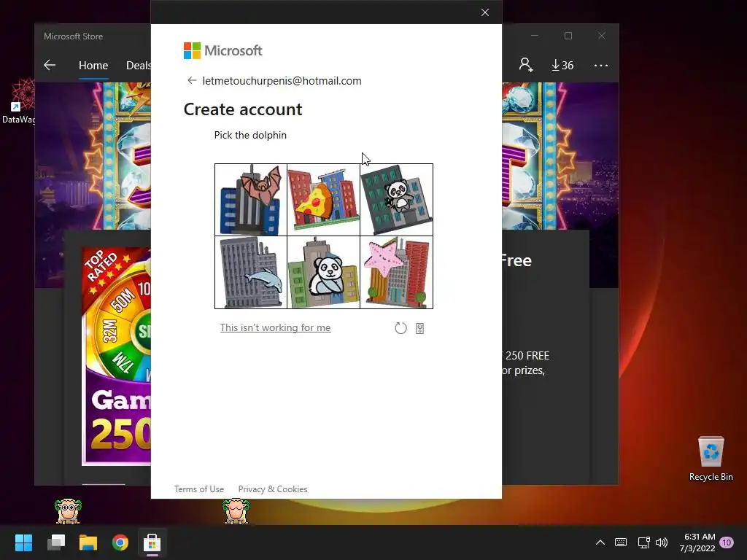
Task: Select the Recycle Bin desktop icon
Action: click(711, 459)
